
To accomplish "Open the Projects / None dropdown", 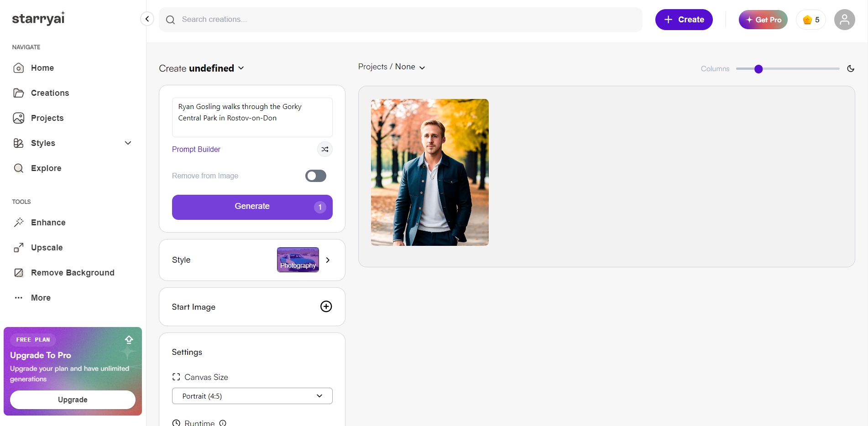I will click(392, 67).
